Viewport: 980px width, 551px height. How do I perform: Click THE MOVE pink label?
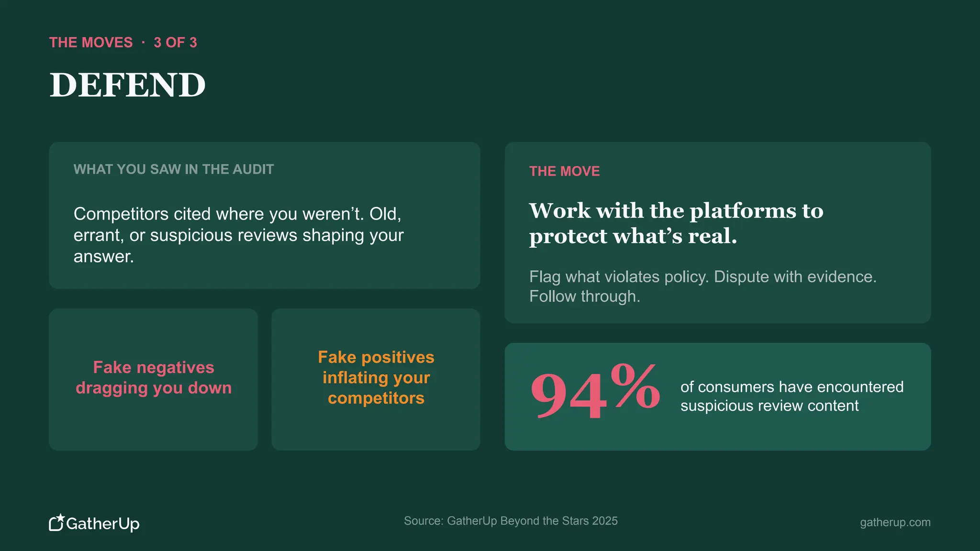[564, 171]
